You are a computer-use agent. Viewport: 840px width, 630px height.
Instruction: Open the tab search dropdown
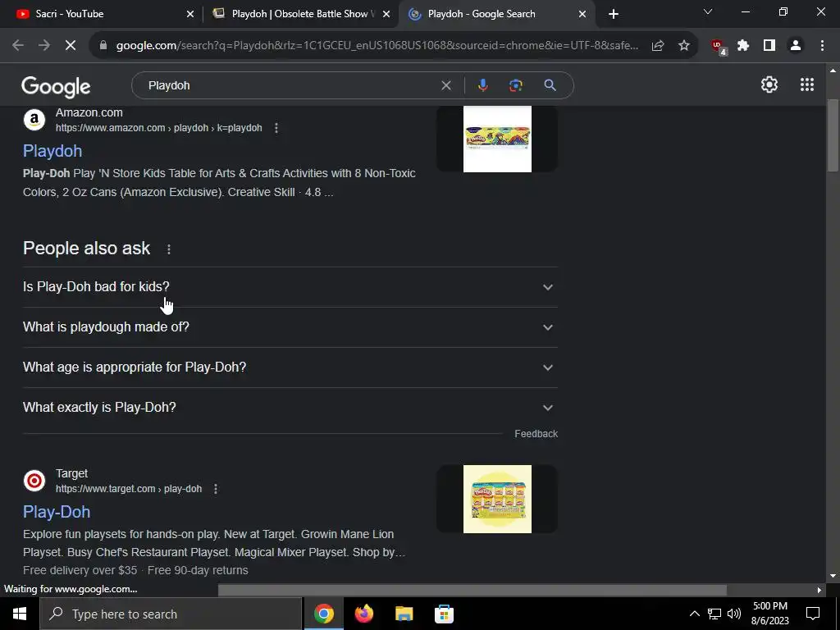pos(708,11)
